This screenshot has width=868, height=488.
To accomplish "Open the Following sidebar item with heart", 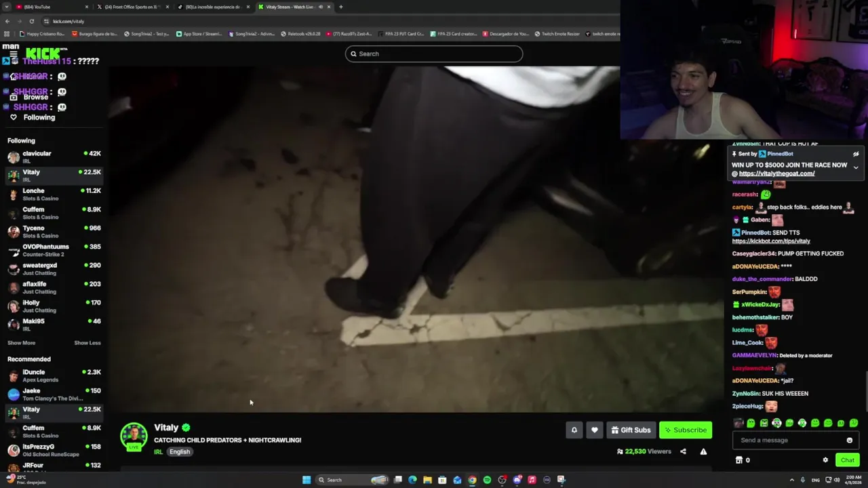I will pos(33,117).
